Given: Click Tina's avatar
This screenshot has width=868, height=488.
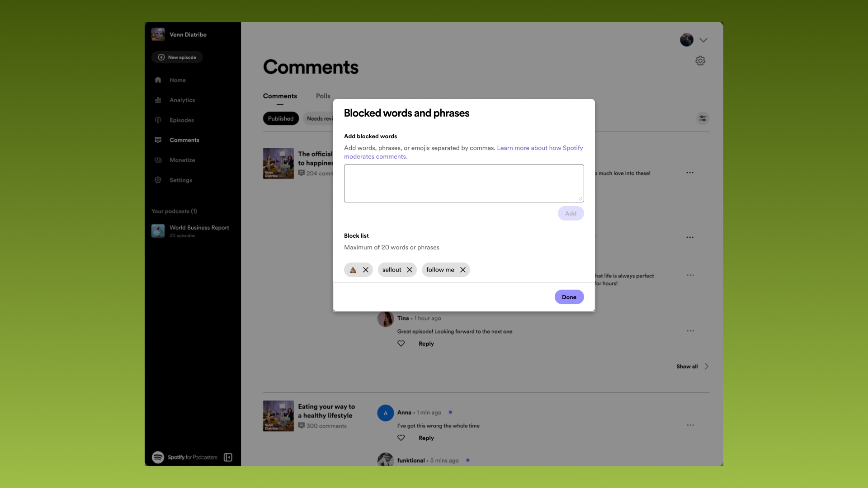Looking at the screenshot, I should coord(386,319).
